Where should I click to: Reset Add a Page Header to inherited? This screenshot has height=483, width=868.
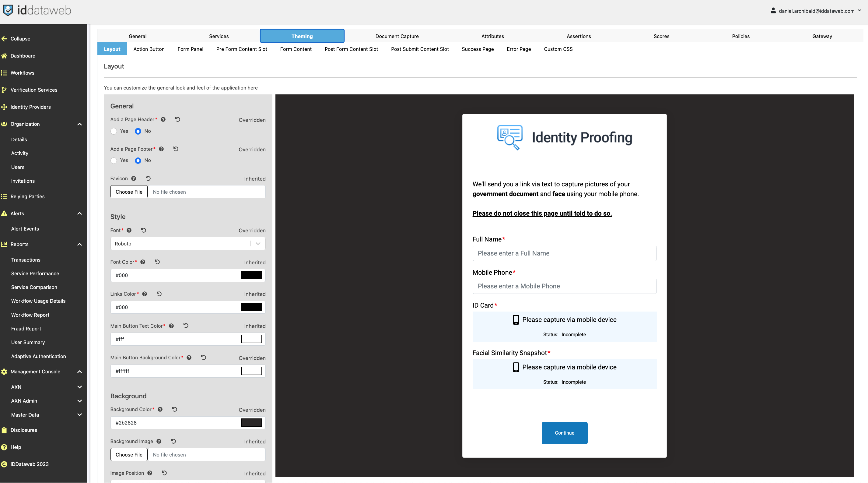[177, 119]
